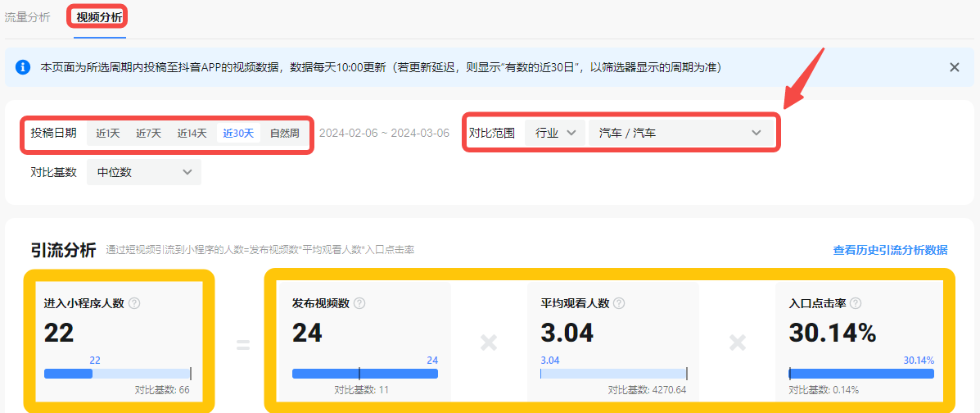Image resolution: width=980 pixels, height=413 pixels.
Task: Click the 进入小程序人数 progress bar
Action: pos(117,374)
